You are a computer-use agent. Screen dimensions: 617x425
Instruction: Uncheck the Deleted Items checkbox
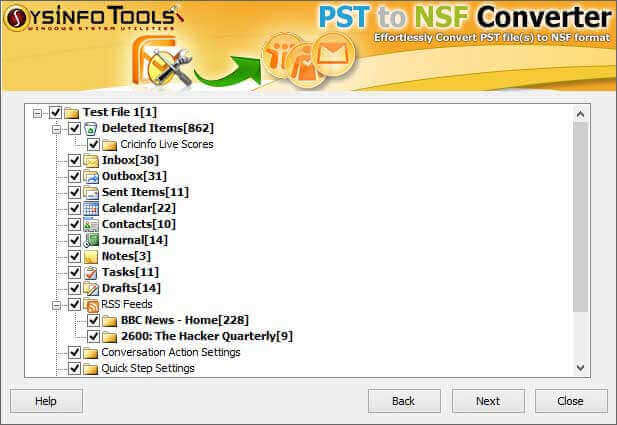point(74,128)
